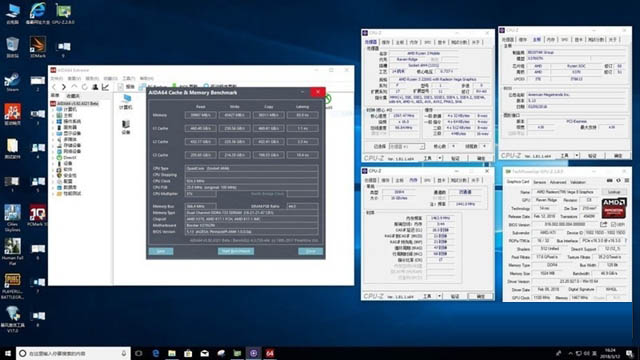Screen dimensions: 640x360
Task: Click the GPU-Z BIOS share/export icon
Action: pyautogui.click(x=604, y=224)
